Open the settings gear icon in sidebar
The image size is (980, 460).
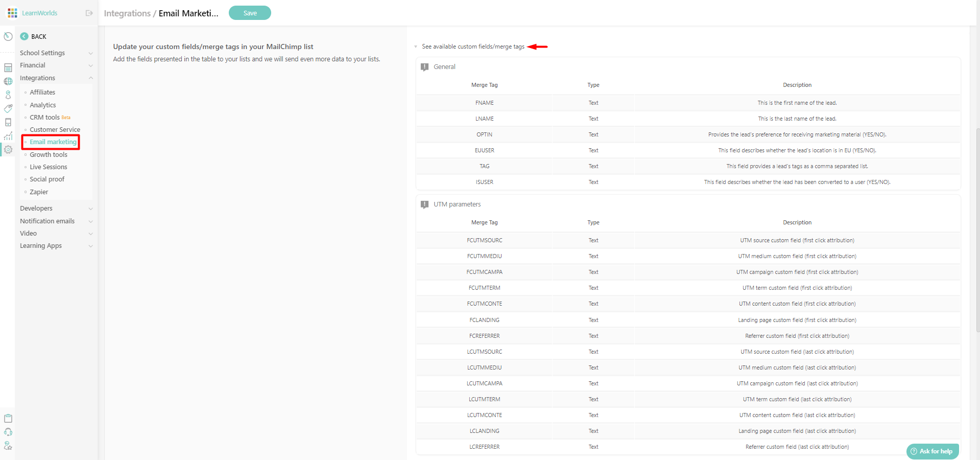click(8, 150)
